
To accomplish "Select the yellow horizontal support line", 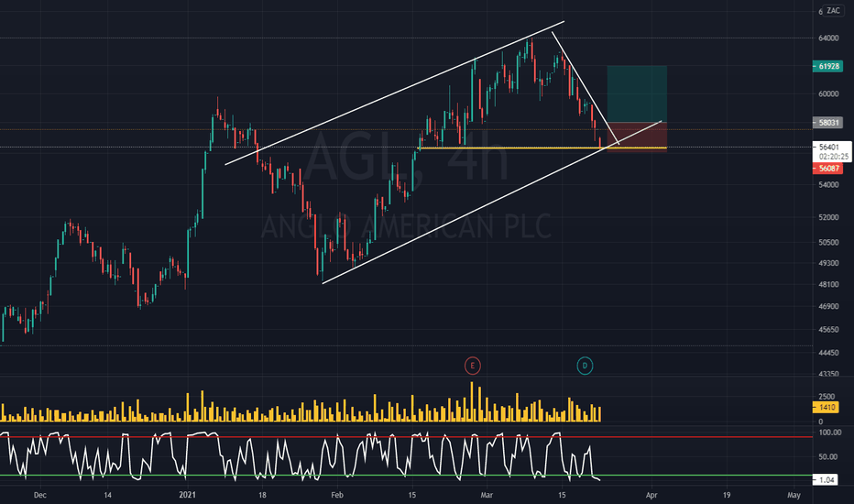I will pos(542,148).
